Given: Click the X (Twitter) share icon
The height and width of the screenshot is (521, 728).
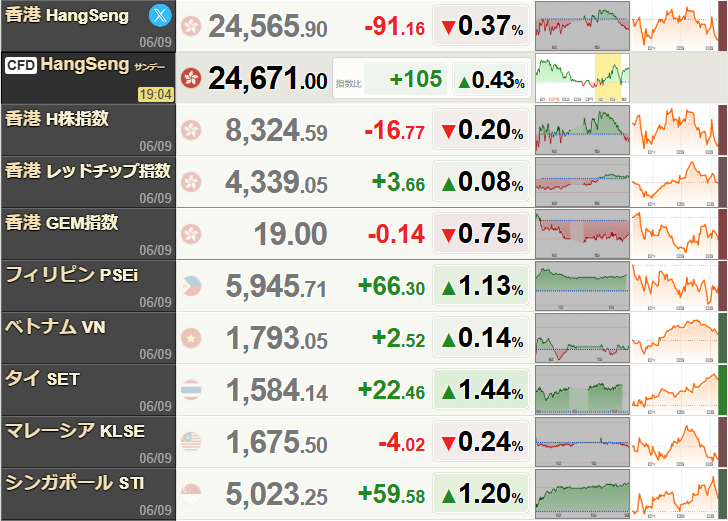Looking at the screenshot, I should click(x=160, y=16).
